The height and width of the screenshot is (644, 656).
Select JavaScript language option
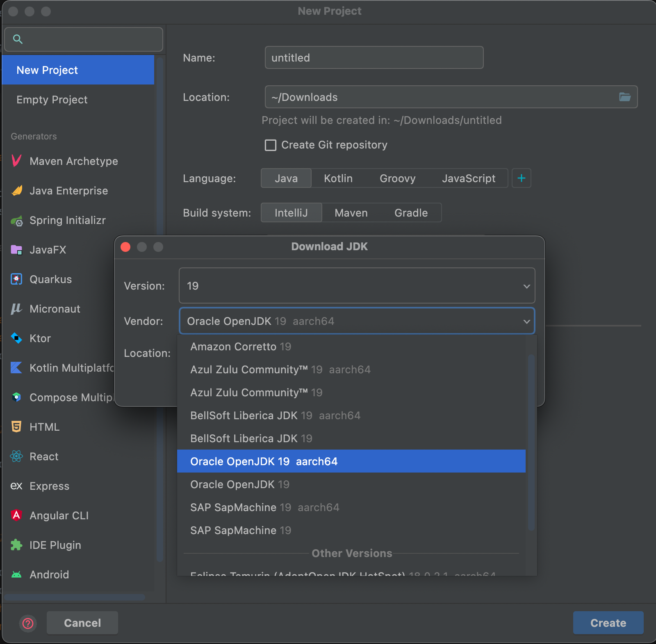(x=469, y=178)
